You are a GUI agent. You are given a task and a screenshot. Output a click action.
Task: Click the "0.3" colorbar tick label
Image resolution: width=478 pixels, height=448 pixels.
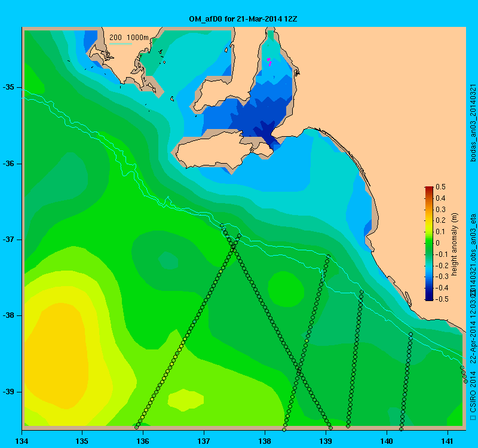point(440,210)
